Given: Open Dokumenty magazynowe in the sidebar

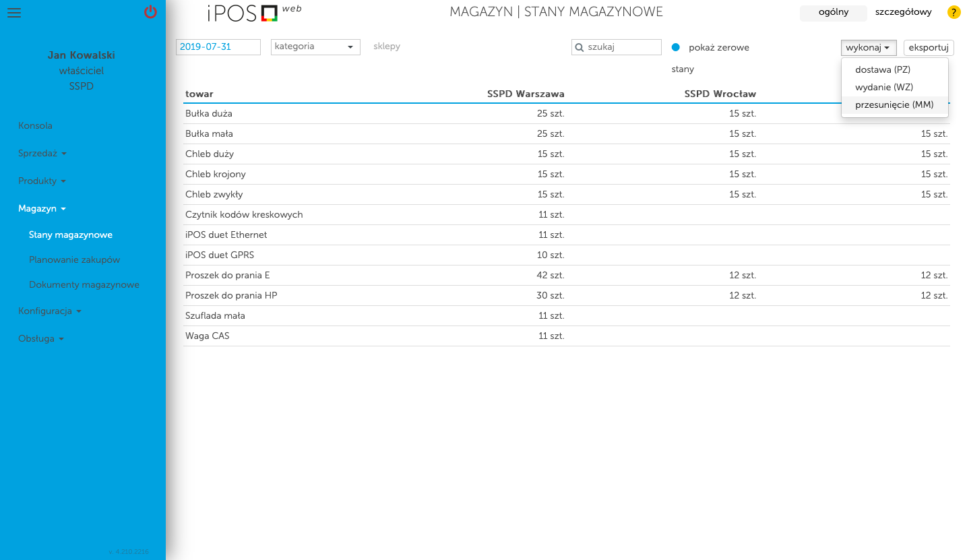Looking at the screenshot, I should pos(84,284).
